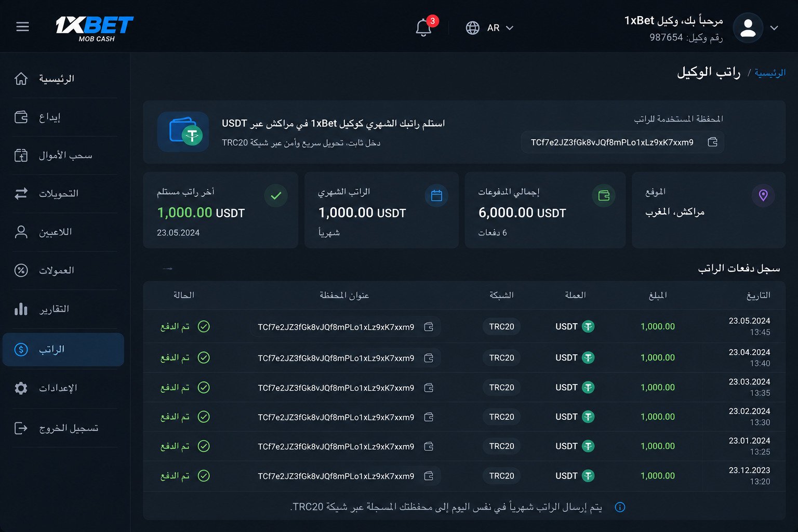Copy salary wallet address in header card
Screen dimensions: 798x532
click(712, 142)
